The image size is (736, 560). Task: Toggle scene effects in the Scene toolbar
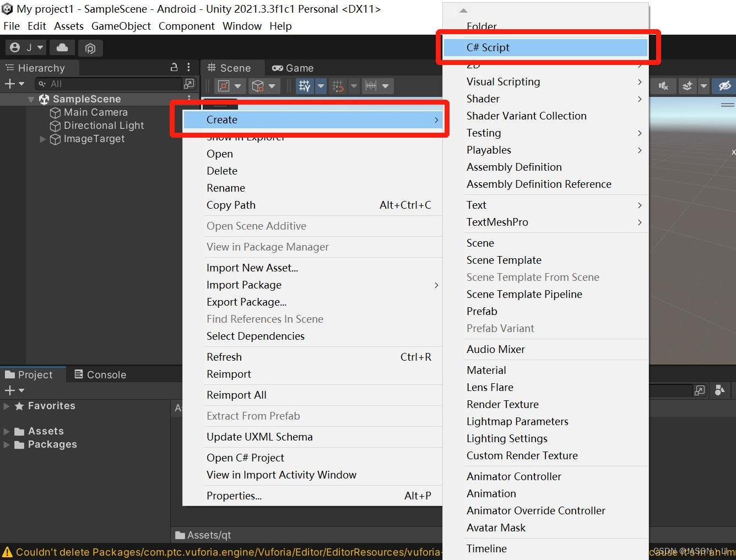pyautogui.click(x=687, y=86)
